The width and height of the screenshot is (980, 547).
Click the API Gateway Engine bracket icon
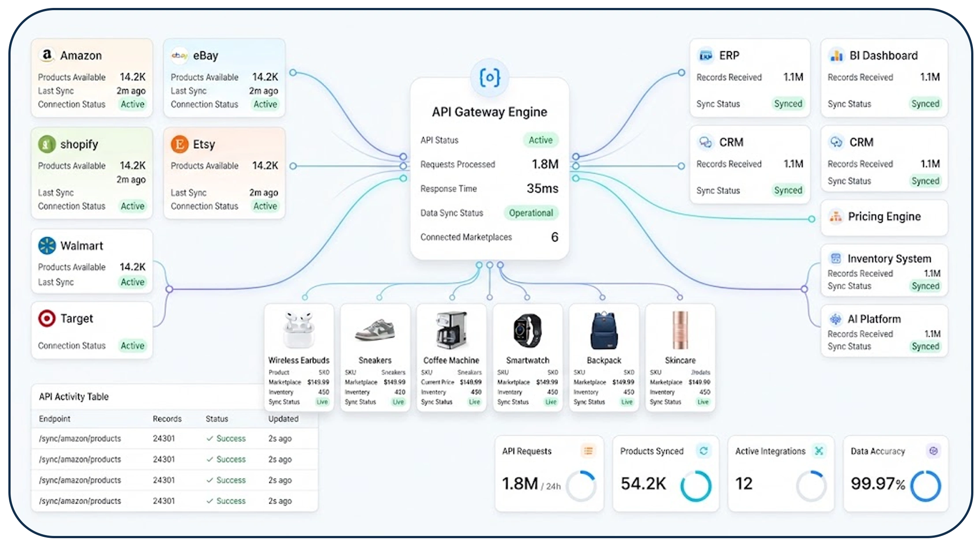pos(489,78)
